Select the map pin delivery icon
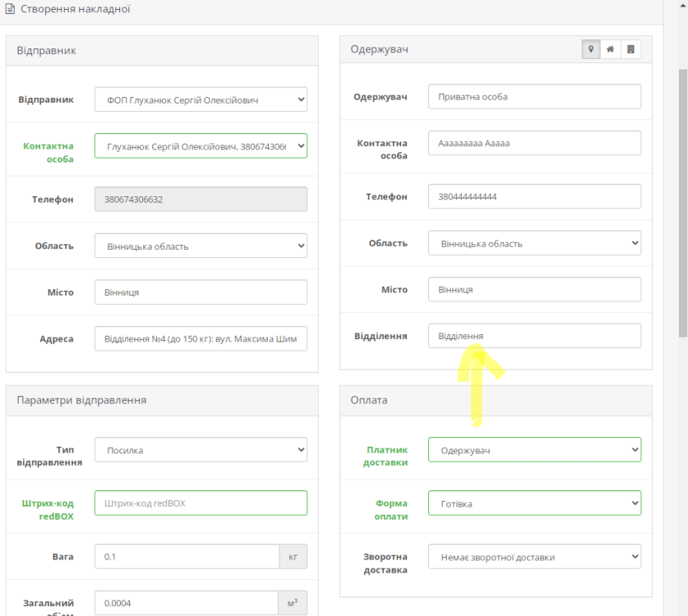The width and height of the screenshot is (688, 616). [590, 49]
